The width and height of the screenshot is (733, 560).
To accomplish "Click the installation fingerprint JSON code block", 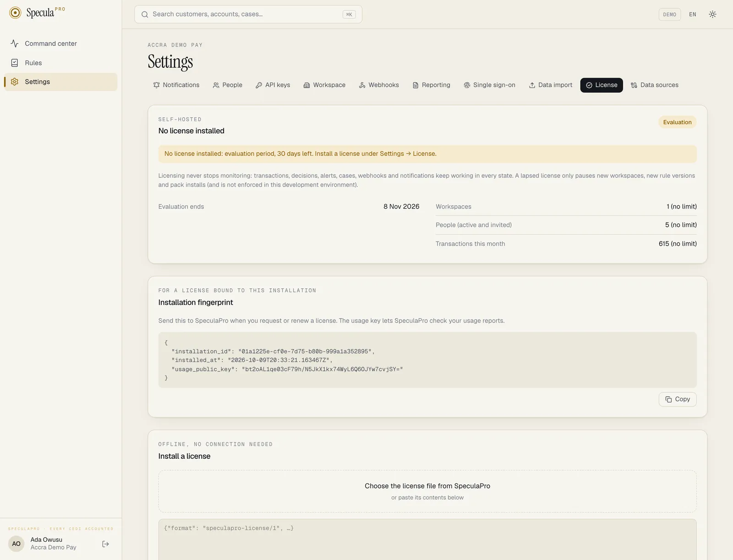I will tap(427, 360).
